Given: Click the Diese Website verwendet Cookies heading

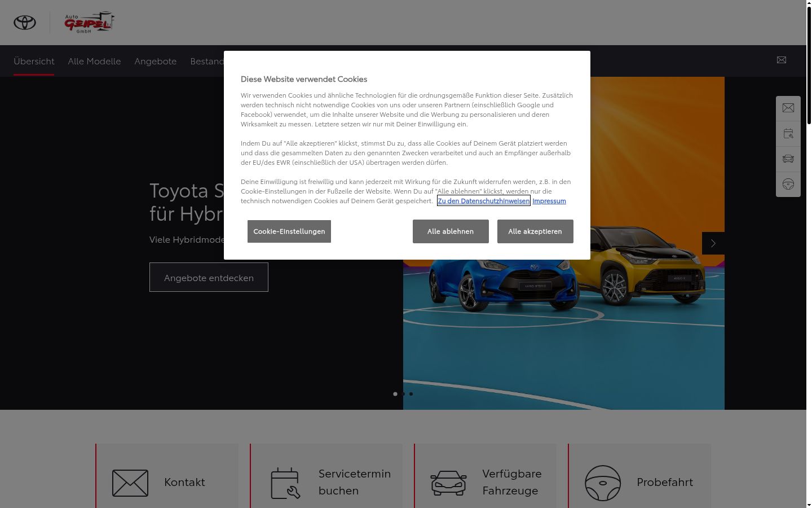Looking at the screenshot, I should coord(304,79).
